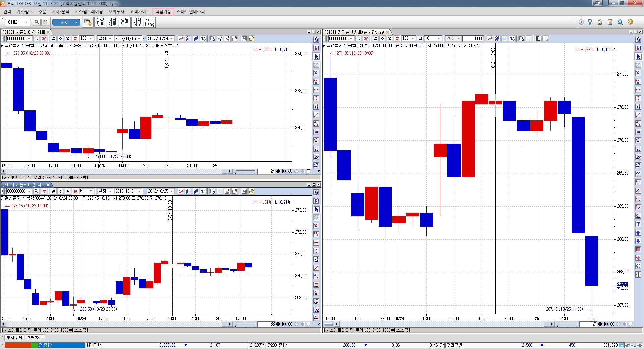
Task: Click the text tool (T) in right chart sidebar
Action: click(x=638, y=224)
